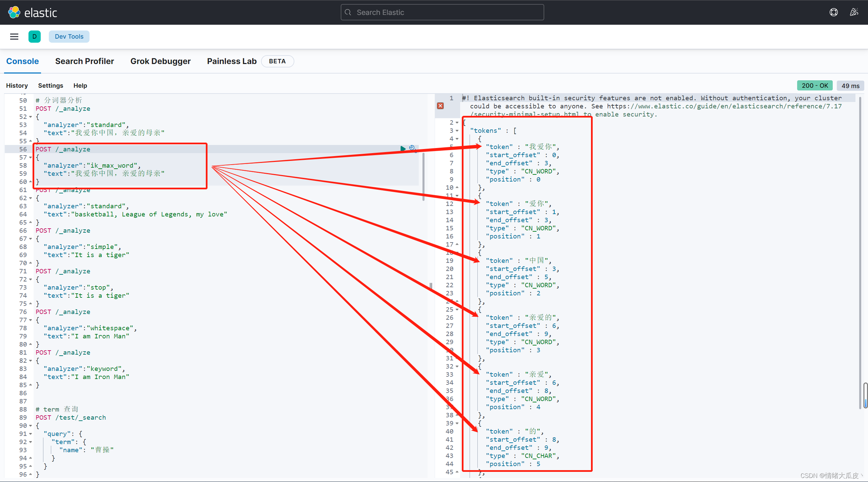The width and height of the screenshot is (868, 482).
Task: Switch to the Painless Lab tab
Action: tap(232, 61)
